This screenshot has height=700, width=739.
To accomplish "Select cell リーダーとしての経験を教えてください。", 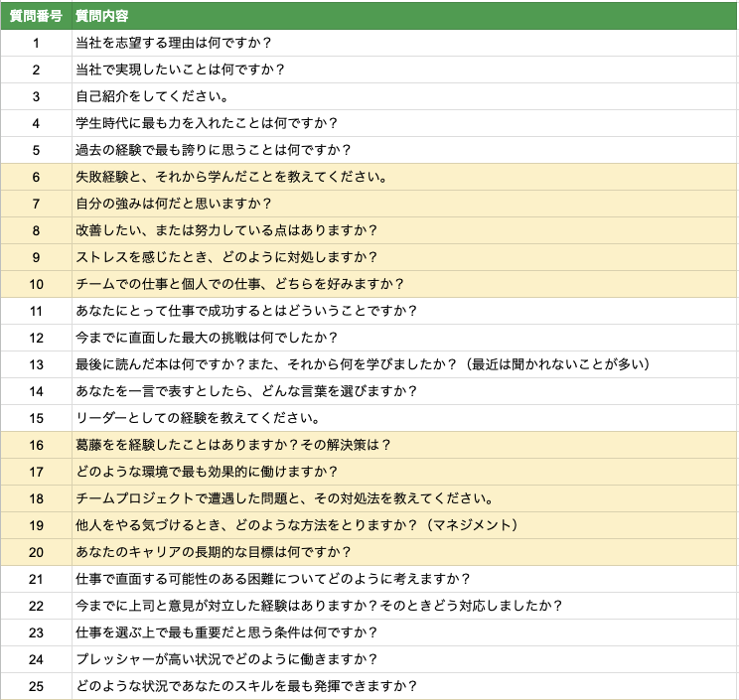I will pyautogui.click(x=405, y=418).
